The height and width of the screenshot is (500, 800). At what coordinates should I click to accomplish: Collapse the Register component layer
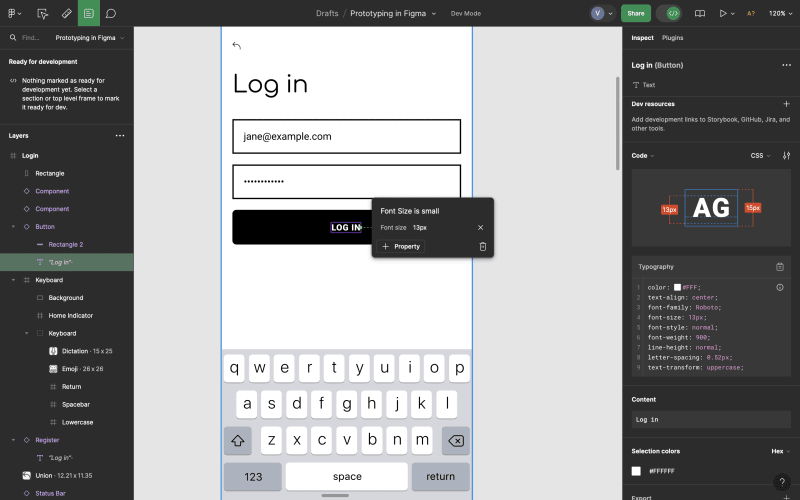[13, 440]
